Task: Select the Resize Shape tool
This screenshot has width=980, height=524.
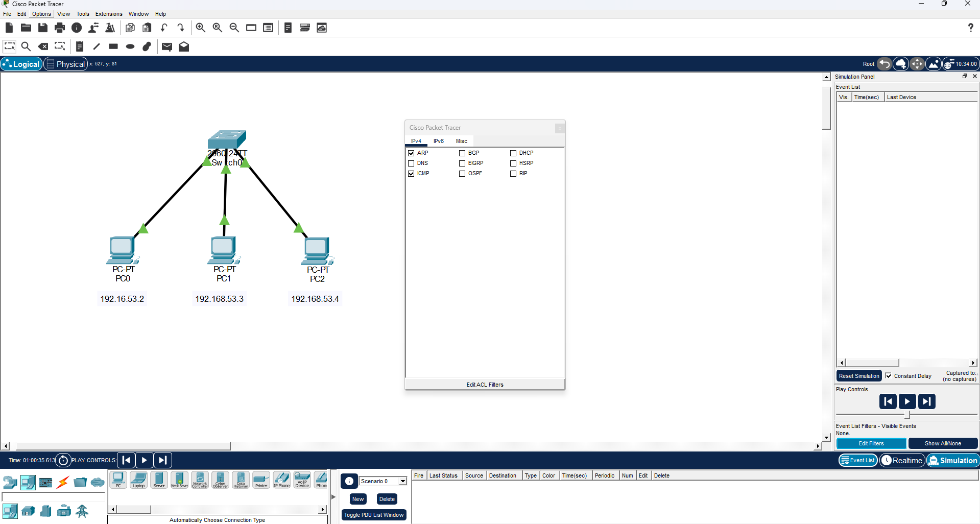Action: 60,46
